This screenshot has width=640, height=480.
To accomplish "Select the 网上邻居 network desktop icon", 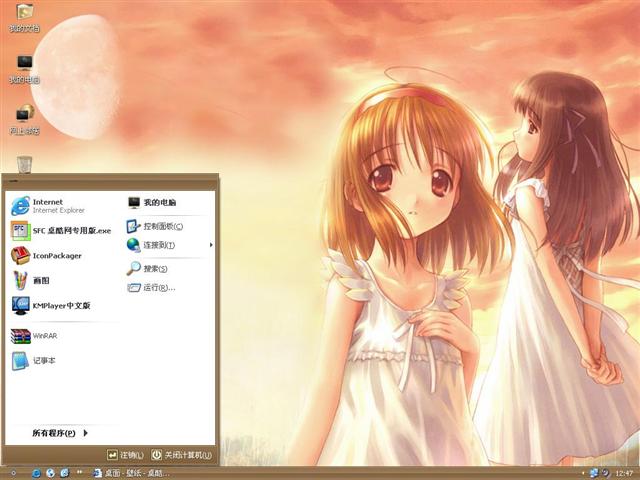I will pyautogui.click(x=24, y=120).
